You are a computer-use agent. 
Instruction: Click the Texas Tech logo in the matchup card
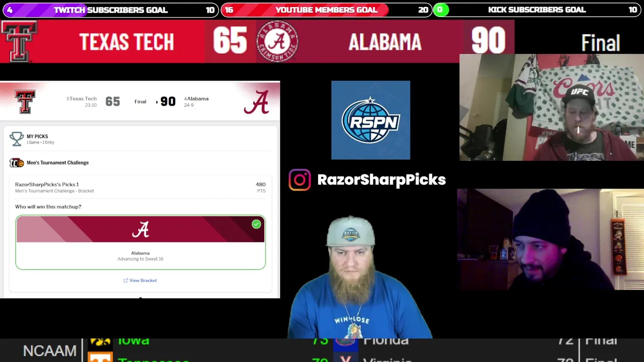click(x=25, y=102)
